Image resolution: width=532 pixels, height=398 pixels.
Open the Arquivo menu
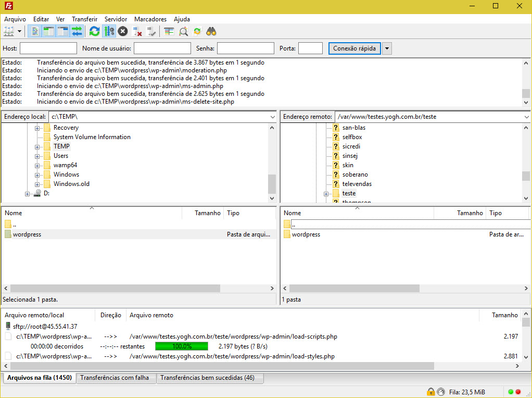tap(15, 19)
